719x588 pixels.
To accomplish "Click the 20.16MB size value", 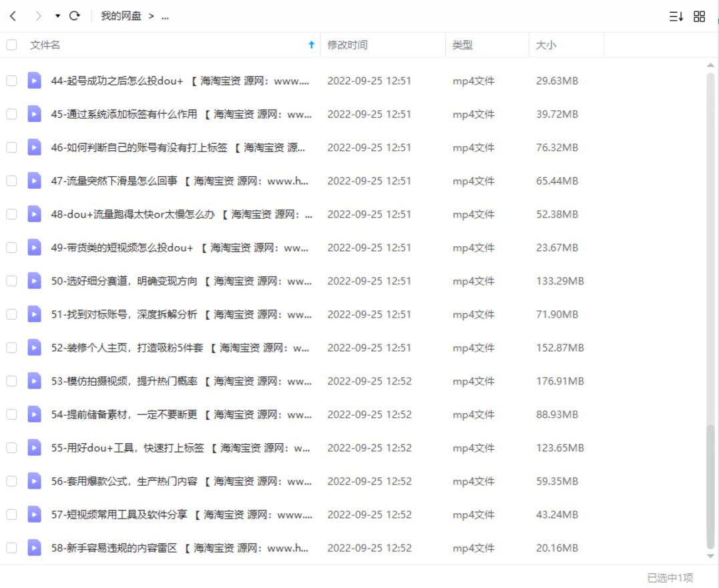I will coord(557,548).
